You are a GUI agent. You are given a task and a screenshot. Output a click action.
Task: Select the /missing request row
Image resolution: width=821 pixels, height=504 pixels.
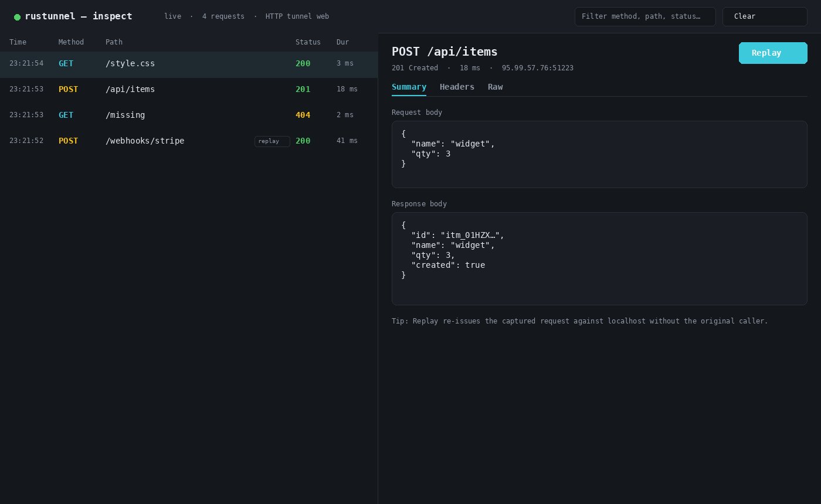pos(189,115)
